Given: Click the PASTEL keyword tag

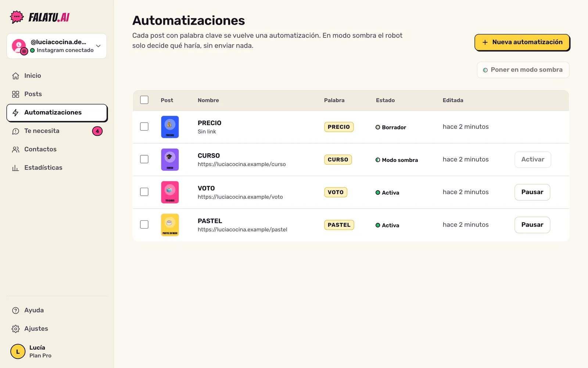Looking at the screenshot, I should [339, 225].
